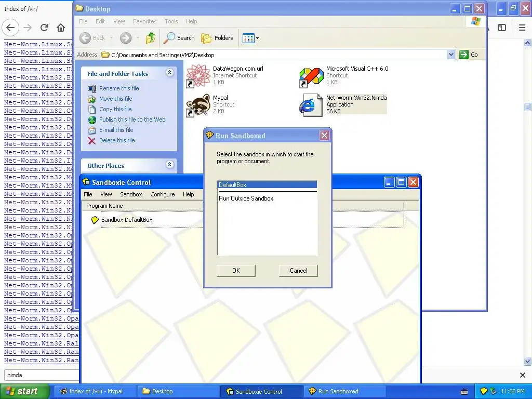Open the Help menu in Desktop Explorer
Viewport: 532px width, 399px height.
pyautogui.click(x=191, y=21)
